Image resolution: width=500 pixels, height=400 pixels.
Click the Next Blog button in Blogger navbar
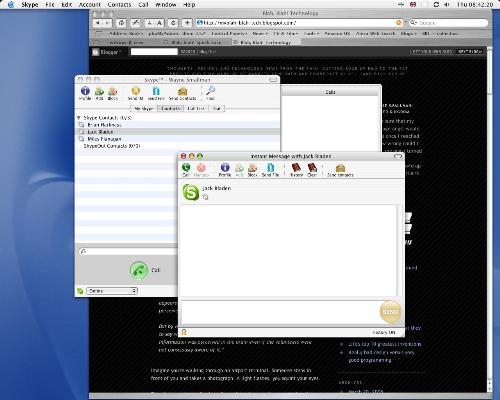[x=470, y=52]
